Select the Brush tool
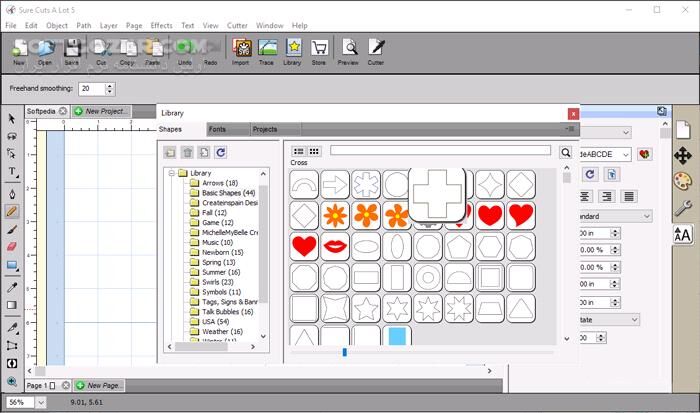 [x=12, y=229]
